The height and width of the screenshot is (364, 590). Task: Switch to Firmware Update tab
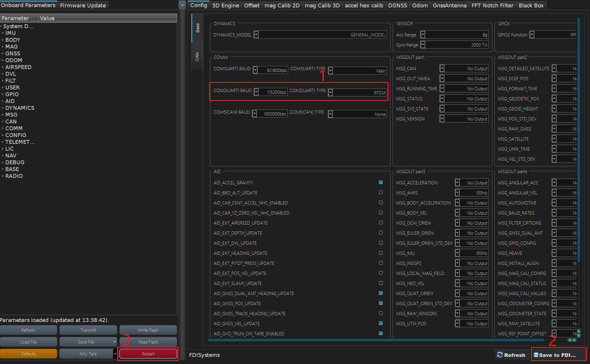tap(83, 5)
